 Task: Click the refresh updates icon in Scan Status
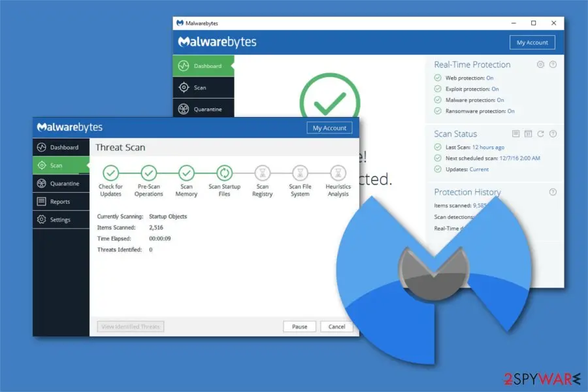pyautogui.click(x=540, y=134)
